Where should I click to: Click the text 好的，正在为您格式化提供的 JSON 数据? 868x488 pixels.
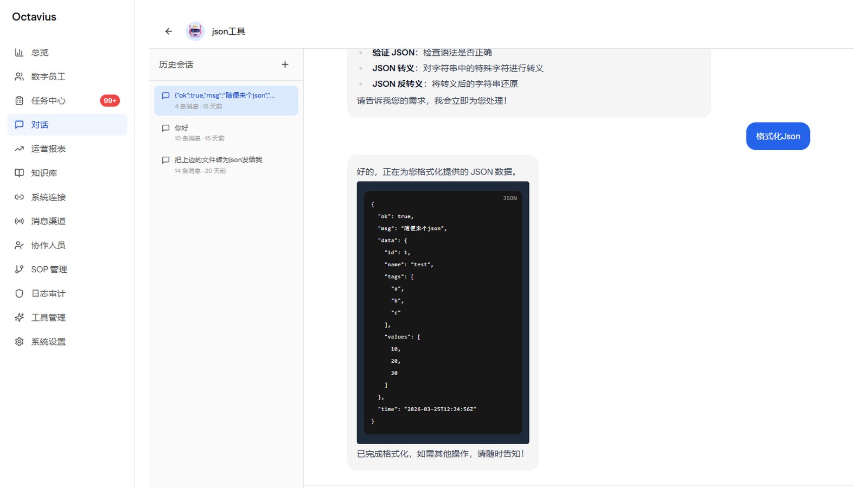(437, 172)
